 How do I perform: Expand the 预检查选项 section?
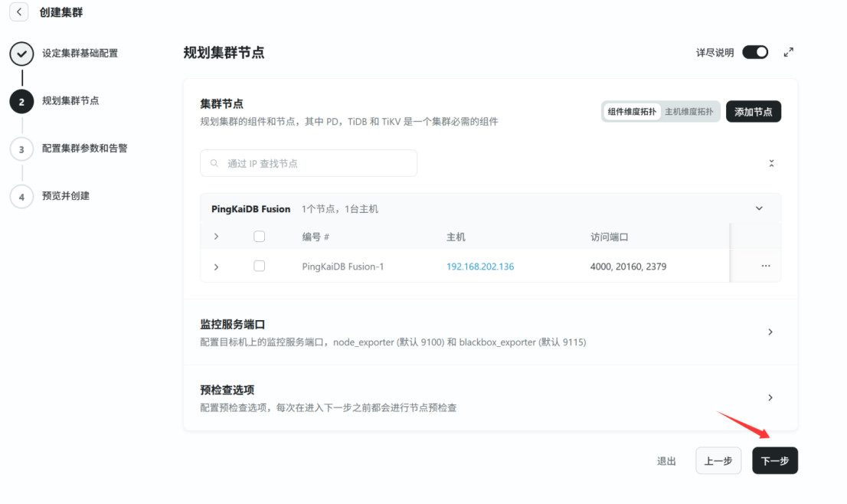pos(770,398)
